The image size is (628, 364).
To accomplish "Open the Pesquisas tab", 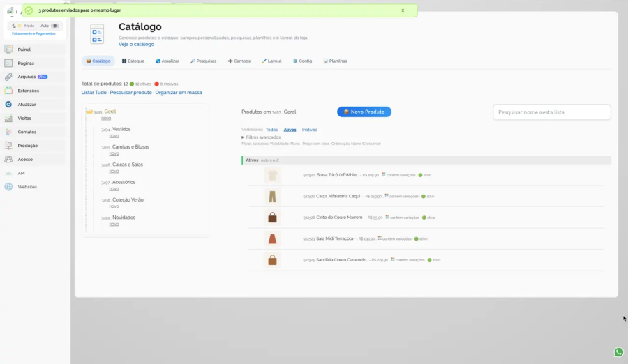I will (203, 61).
